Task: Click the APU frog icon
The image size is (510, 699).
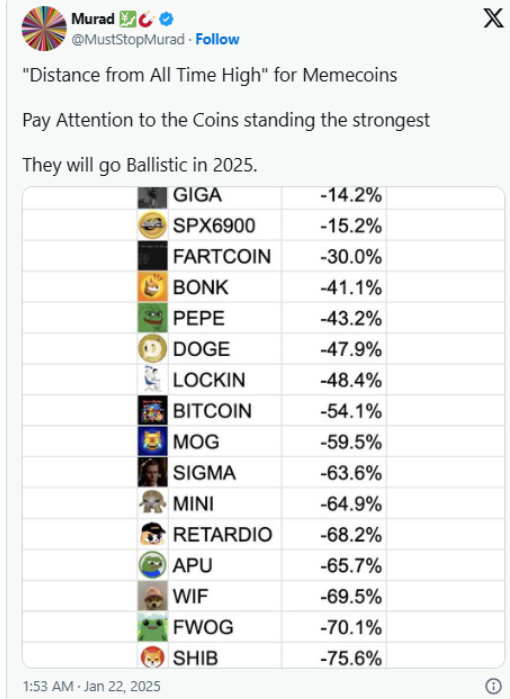Action: tap(152, 565)
